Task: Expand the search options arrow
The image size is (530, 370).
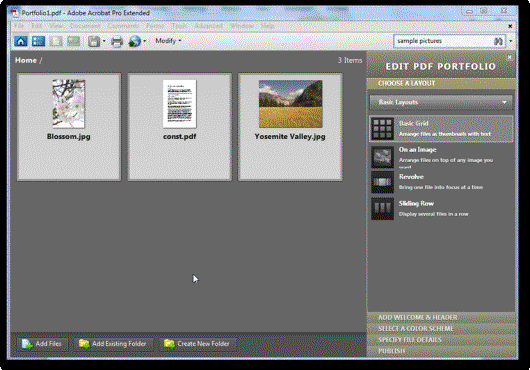Action: tap(510, 41)
